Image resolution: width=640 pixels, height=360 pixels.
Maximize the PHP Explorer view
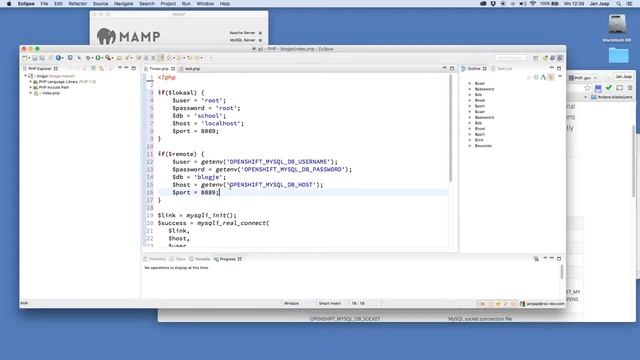coord(133,68)
